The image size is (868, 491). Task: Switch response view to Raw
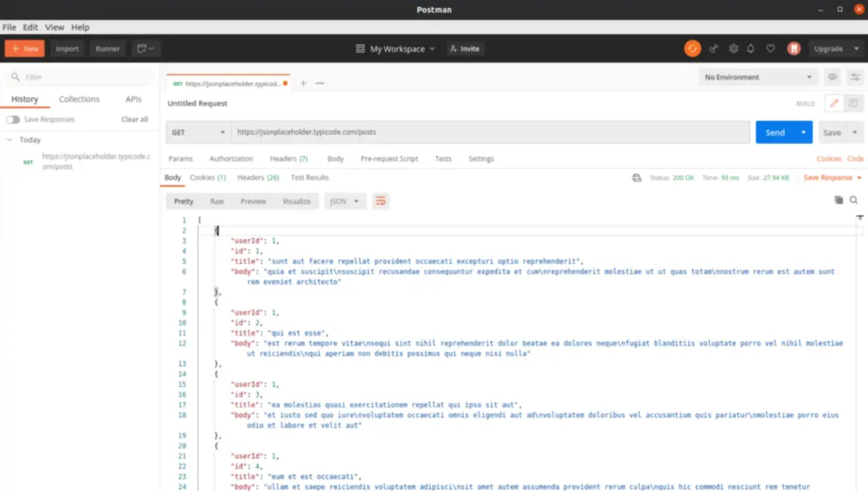(x=217, y=202)
